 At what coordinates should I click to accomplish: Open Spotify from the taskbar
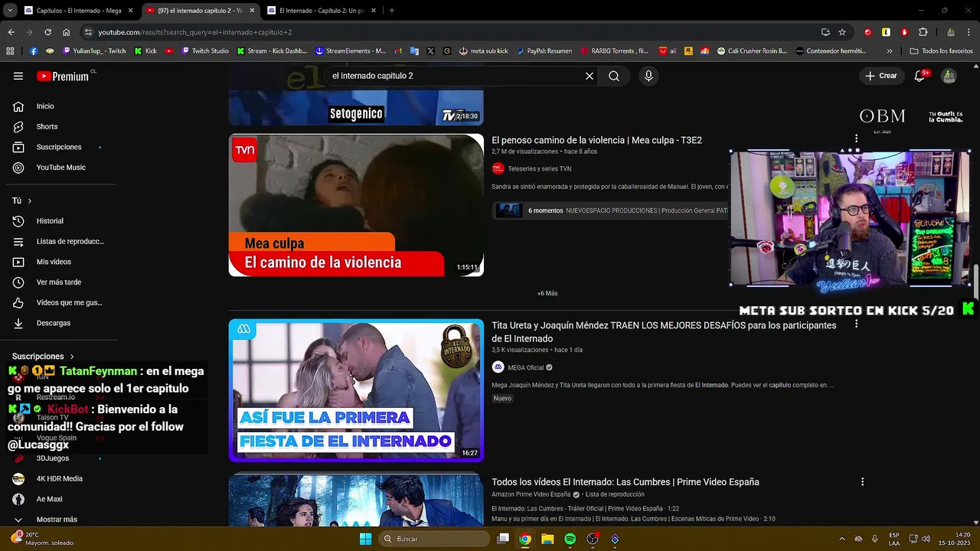coord(570,539)
